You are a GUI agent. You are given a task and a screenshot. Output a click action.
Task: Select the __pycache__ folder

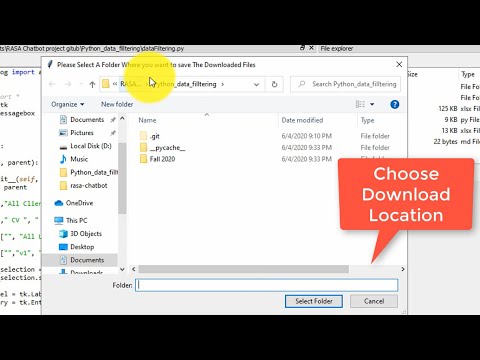pos(167,148)
